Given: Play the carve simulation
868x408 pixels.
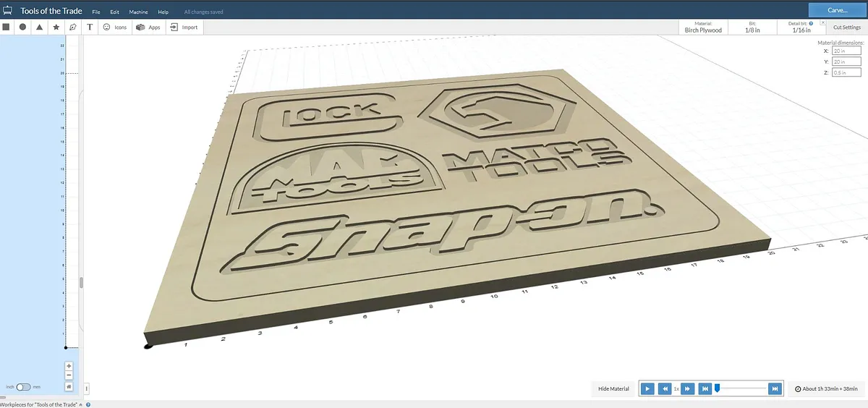Looking at the screenshot, I should 647,389.
